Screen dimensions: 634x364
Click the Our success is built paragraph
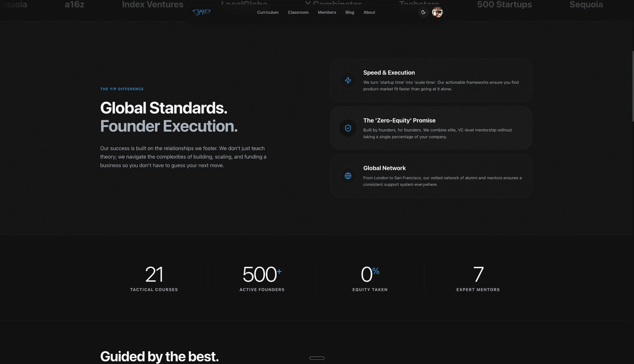pyautogui.click(x=183, y=157)
